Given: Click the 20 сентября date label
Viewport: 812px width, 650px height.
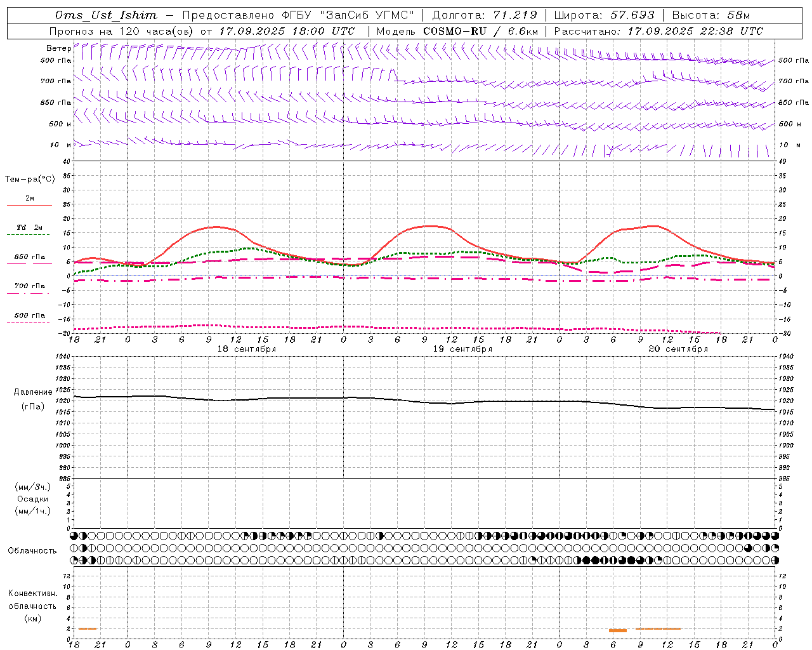Looking at the screenshot, I should tap(678, 349).
